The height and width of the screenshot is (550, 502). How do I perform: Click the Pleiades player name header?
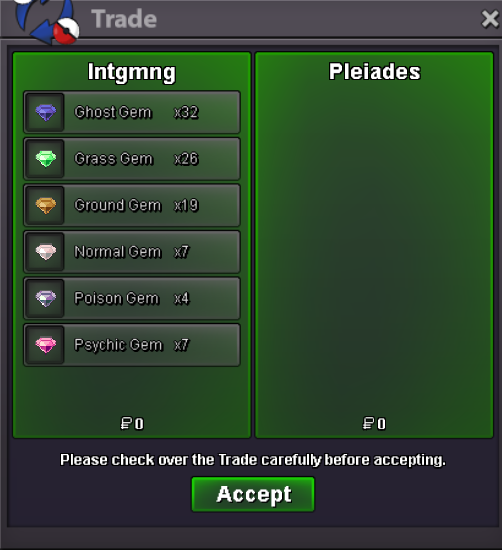coord(374,72)
